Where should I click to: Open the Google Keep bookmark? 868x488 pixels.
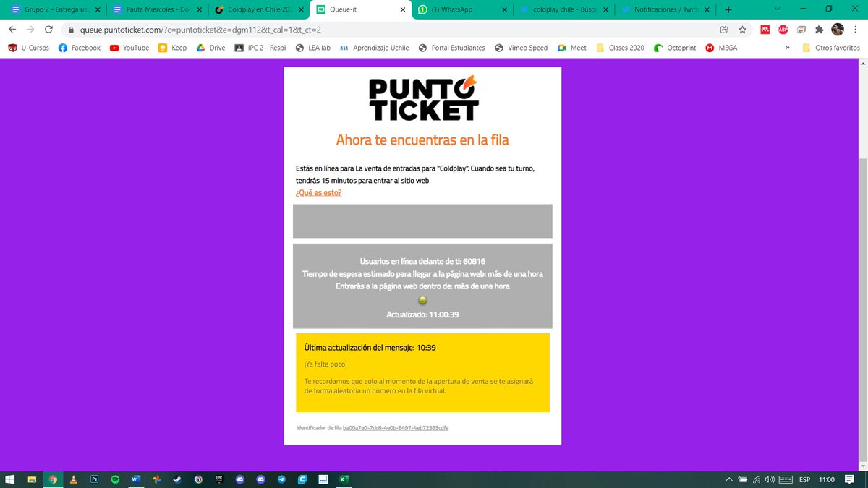pyautogui.click(x=172, y=48)
